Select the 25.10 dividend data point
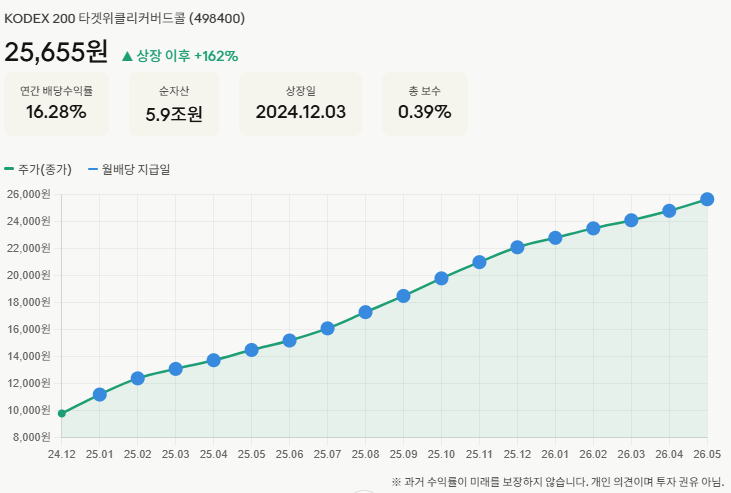Image resolution: width=731 pixels, height=493 pixels. pyautogui.click(x=441, y=278)
